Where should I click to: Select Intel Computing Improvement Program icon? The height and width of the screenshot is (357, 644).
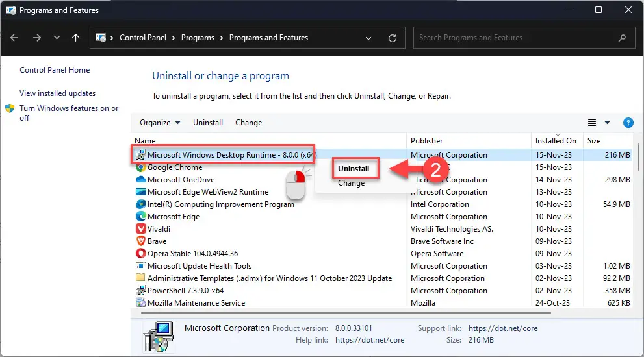pos(141,204)
